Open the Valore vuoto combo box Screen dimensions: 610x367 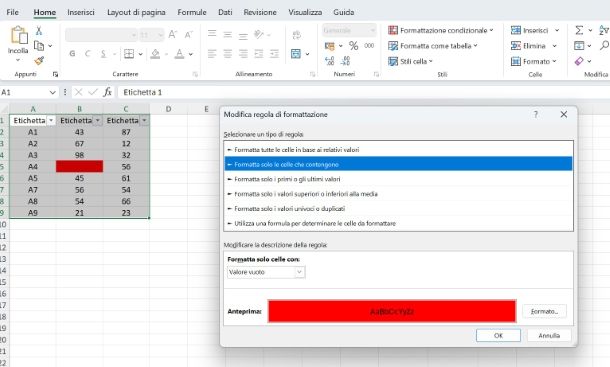click(x=266, y=272)
